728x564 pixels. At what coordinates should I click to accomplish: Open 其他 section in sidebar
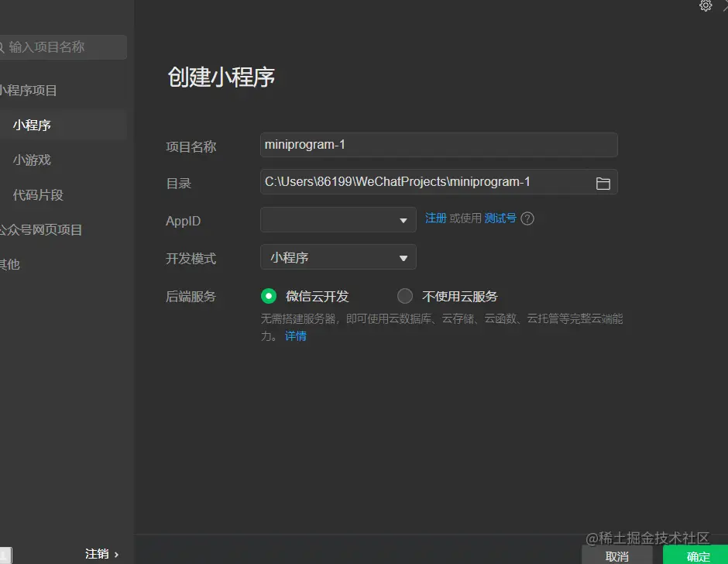(9, 264)
